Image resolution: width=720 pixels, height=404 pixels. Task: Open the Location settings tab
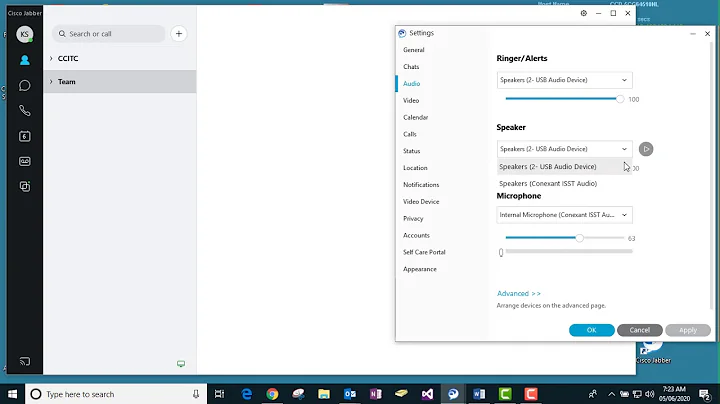pyautogui.click(x=415, y=168)
